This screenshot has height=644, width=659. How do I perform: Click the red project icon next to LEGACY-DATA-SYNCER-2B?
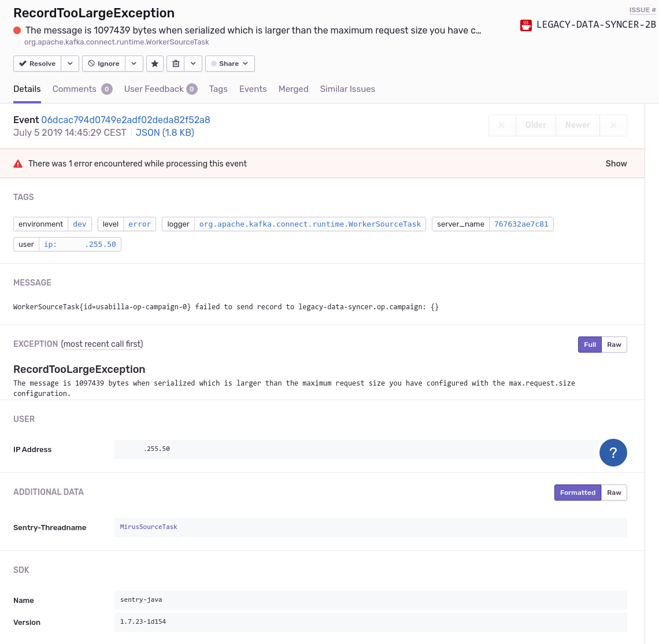(x=525, y=25)
